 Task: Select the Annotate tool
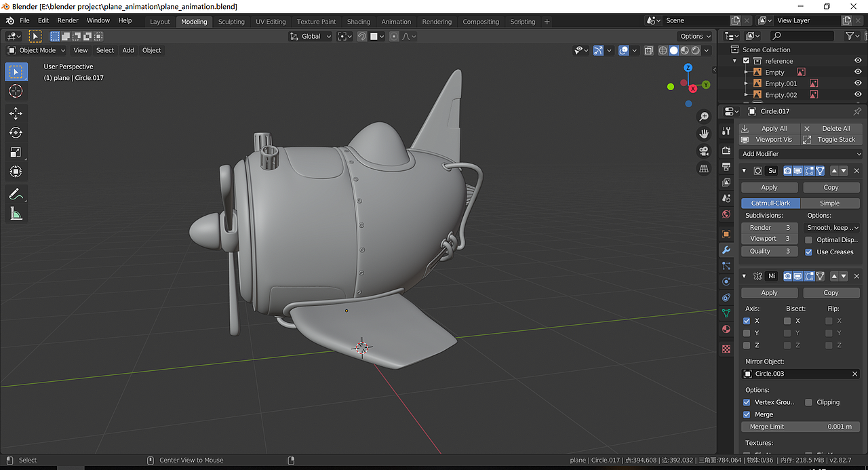point(16,194)
